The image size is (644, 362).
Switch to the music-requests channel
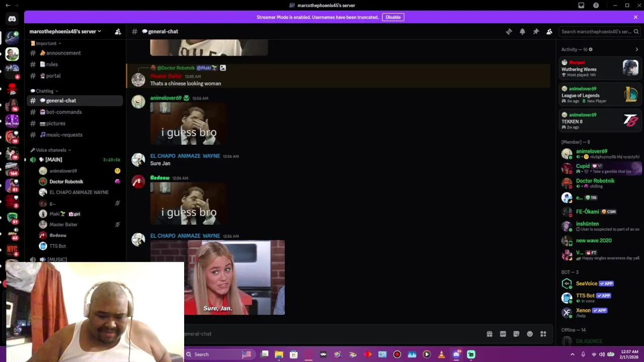click(74, 135)
